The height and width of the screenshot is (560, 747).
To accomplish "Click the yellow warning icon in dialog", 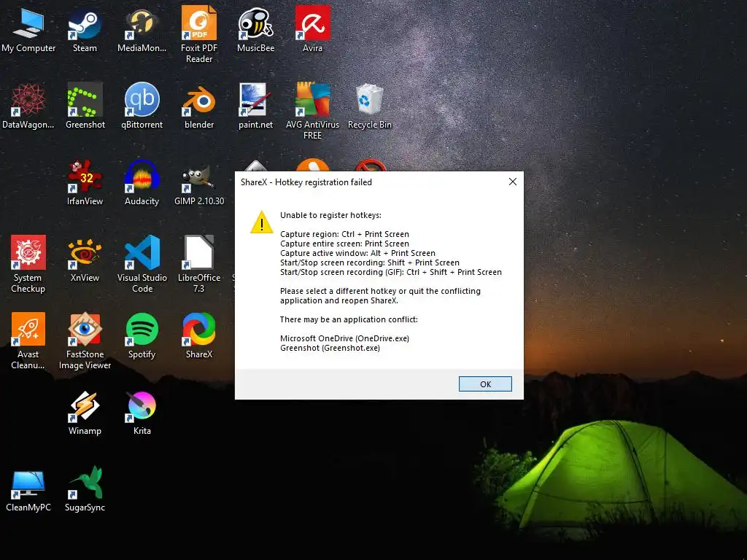I will (262, 222).
